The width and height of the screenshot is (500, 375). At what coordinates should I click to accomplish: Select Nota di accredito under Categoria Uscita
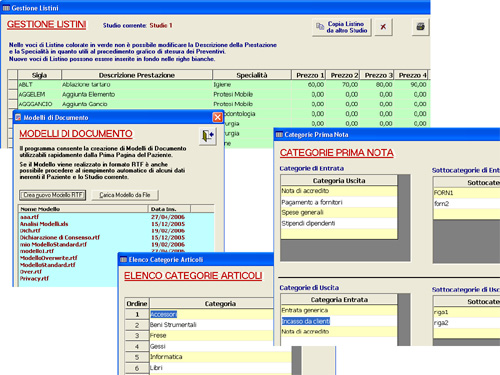pos(339,191)
